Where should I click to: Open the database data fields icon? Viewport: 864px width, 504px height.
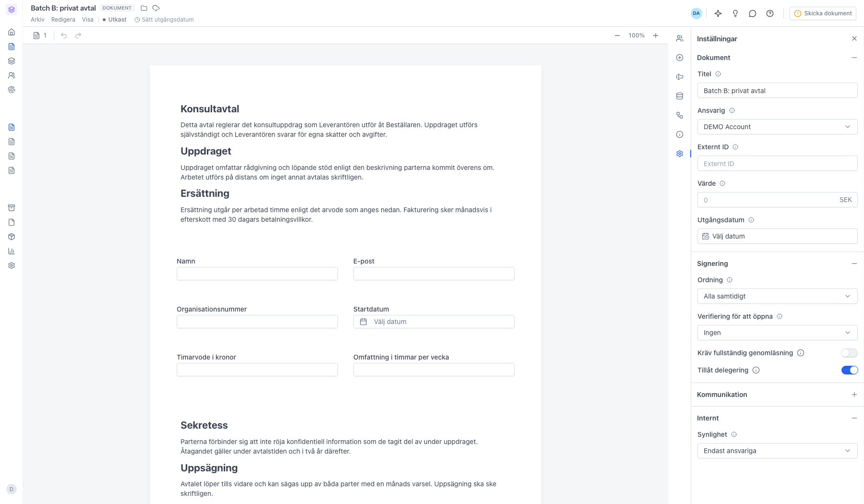pos(680,96)
